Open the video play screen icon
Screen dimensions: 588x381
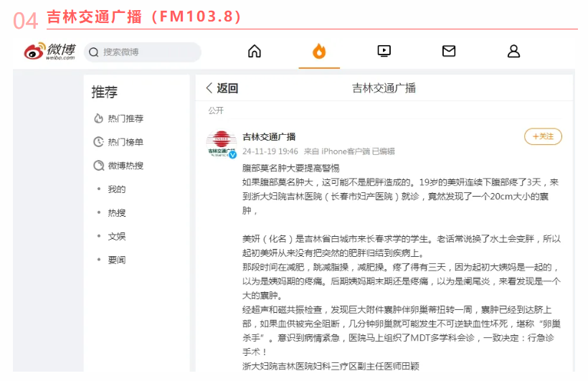pyautogui.click(x=384, y=51)
